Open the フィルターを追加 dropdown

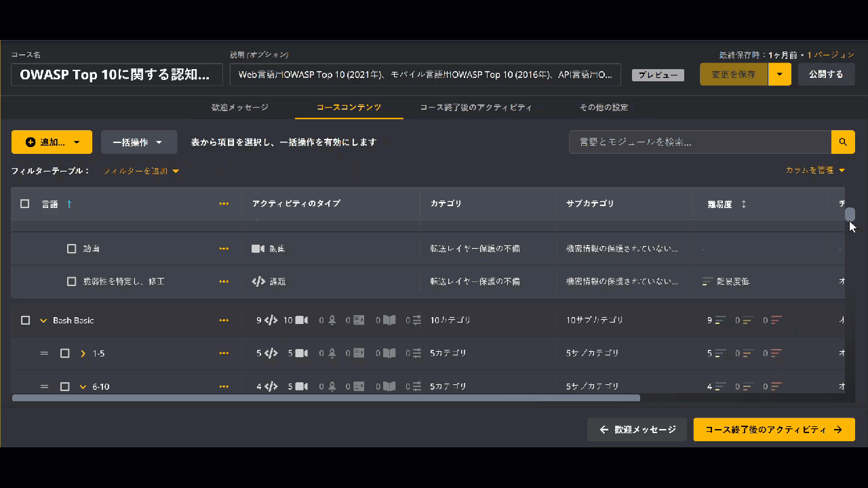pos(142,171)
